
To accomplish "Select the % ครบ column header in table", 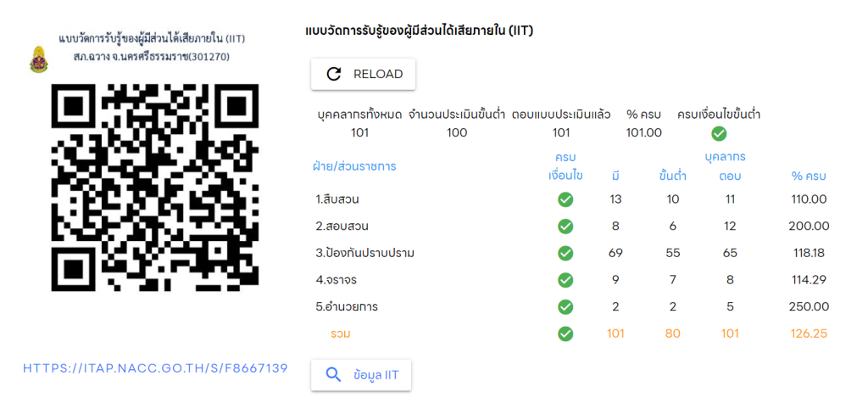I will (x=808, y=176).
